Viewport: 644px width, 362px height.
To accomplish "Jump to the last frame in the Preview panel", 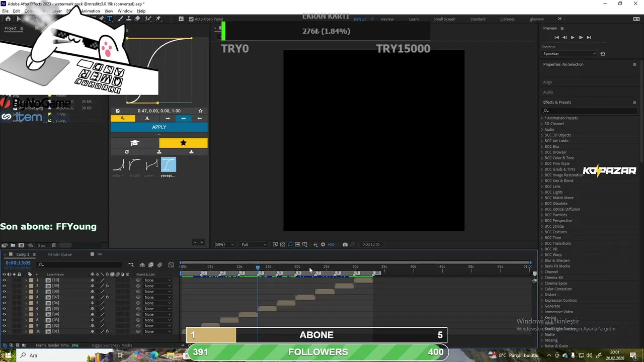I will tap(589, 37).
